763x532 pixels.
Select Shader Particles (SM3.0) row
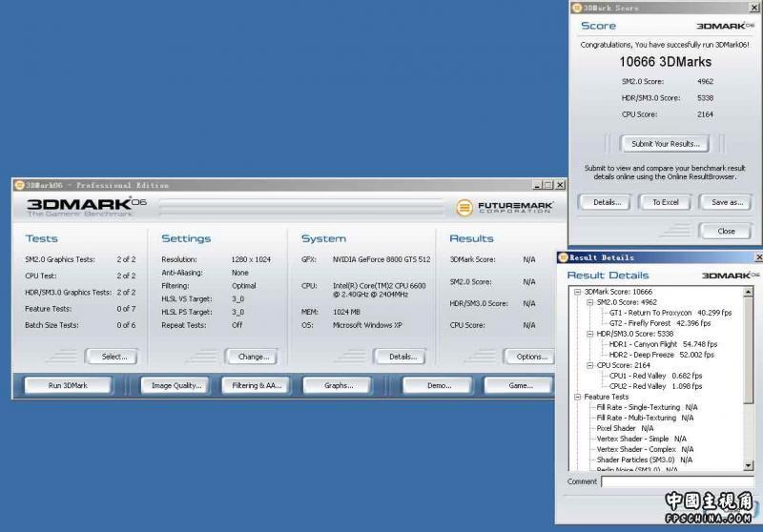(645, 460)
